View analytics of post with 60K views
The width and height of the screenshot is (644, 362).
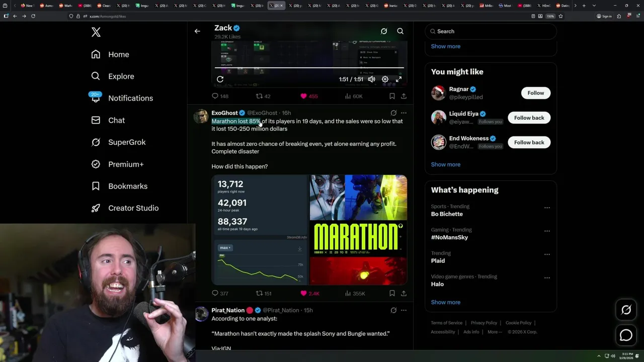point(354,96)
